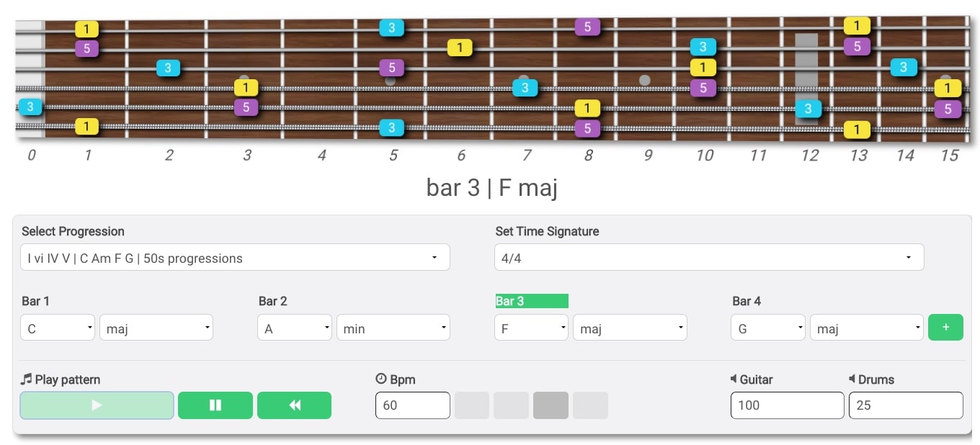980x445 pixels.
Task: Open the Bar 2 root note dropdown
Action: [x=294, y=327]
